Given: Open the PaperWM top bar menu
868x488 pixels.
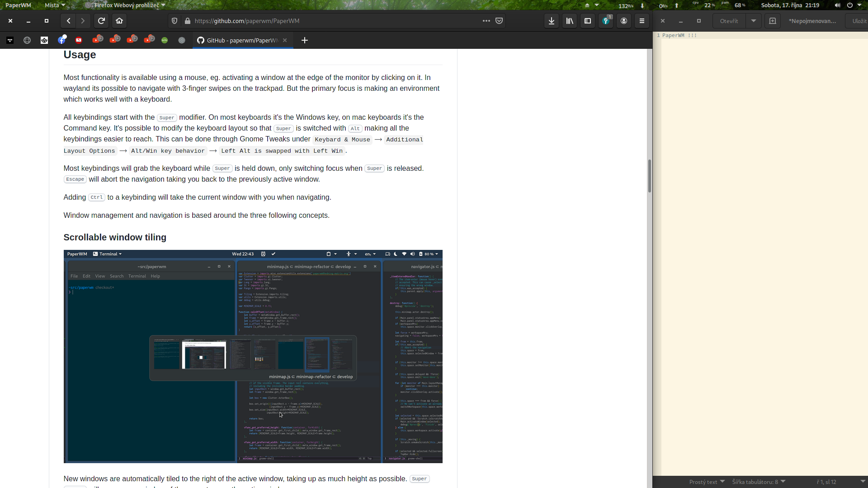Looking at the screenshot, I should (x=18, y=5).
